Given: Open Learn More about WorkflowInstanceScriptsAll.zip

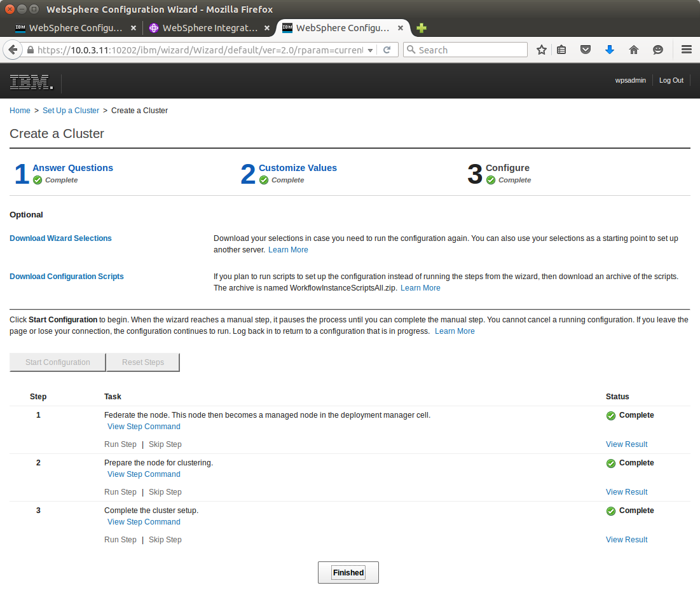Looking at the screenshot, I should tap(420, 288).
